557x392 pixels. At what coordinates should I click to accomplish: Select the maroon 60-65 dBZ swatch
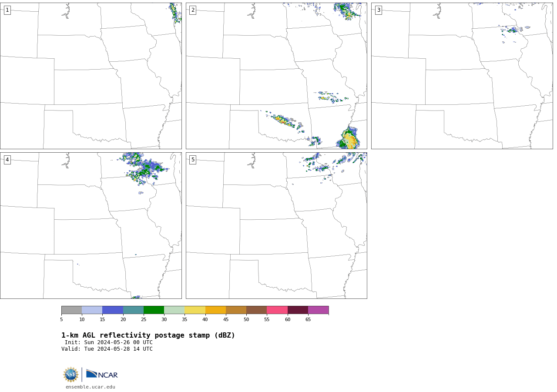298,310
